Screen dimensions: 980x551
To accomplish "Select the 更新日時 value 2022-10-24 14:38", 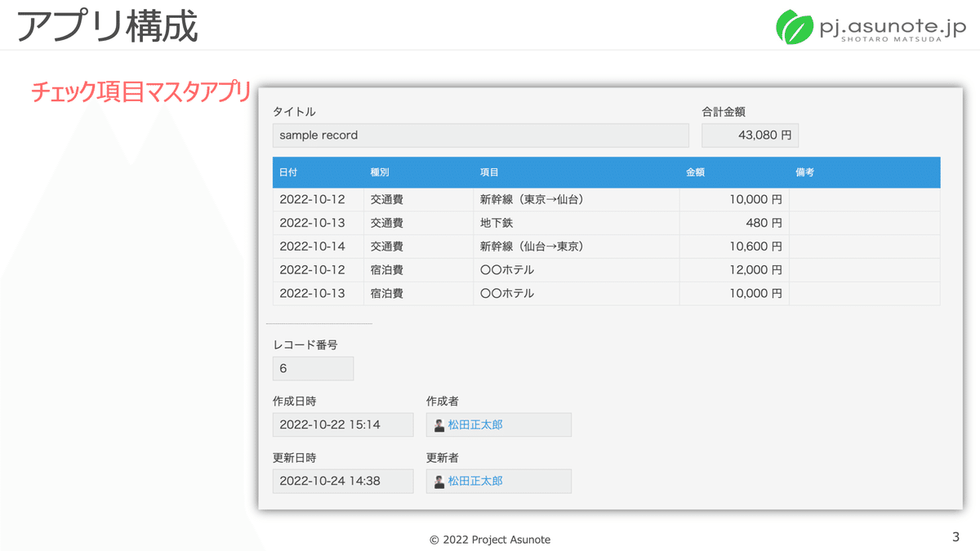I will click(x=343, y=482).
